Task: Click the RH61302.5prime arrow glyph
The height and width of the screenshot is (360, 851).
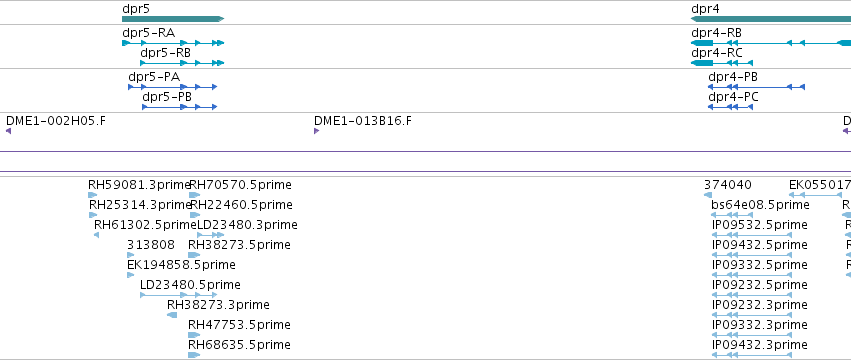Action: coord(97,235)
